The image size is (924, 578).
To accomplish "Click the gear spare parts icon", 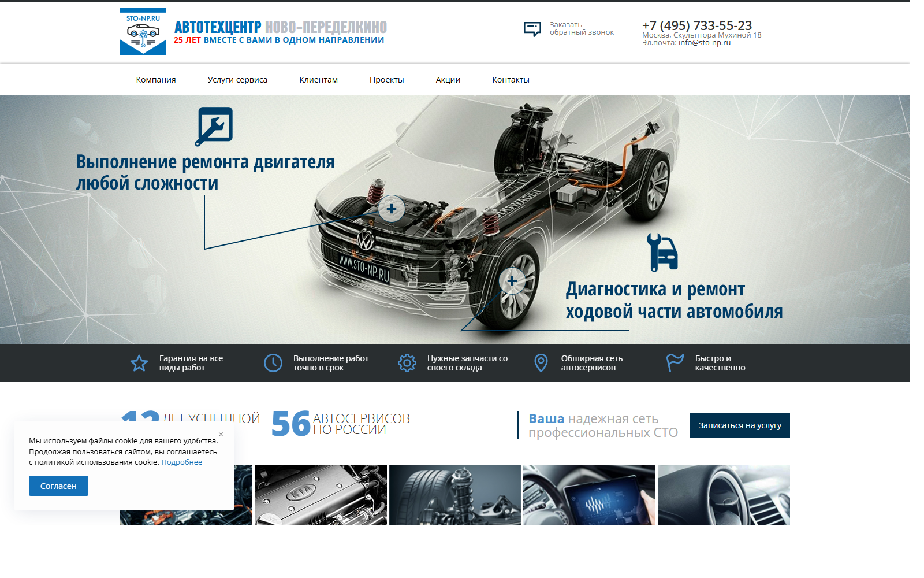I will (x=407, y=363).
